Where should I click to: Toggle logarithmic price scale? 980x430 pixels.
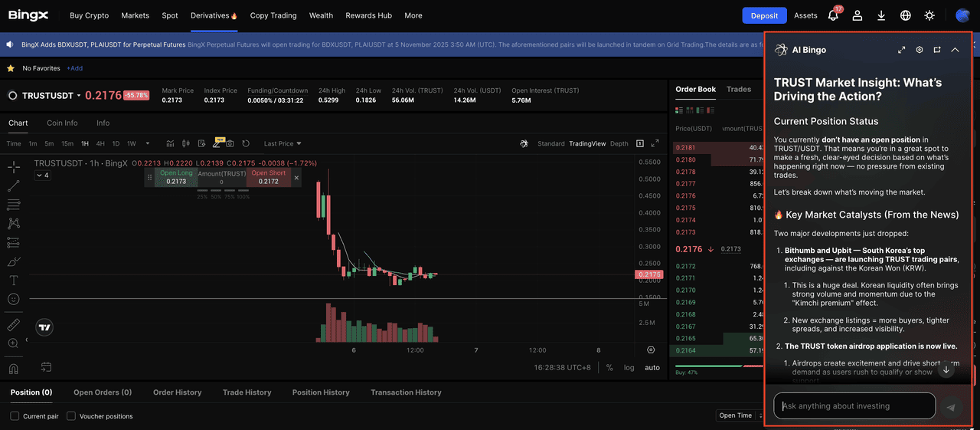point(629,368)
